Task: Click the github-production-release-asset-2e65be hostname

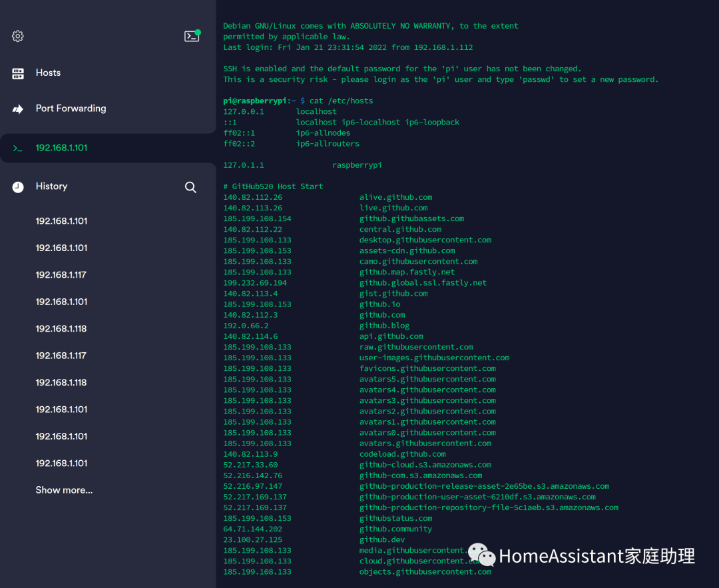Action: coord(485,486)
